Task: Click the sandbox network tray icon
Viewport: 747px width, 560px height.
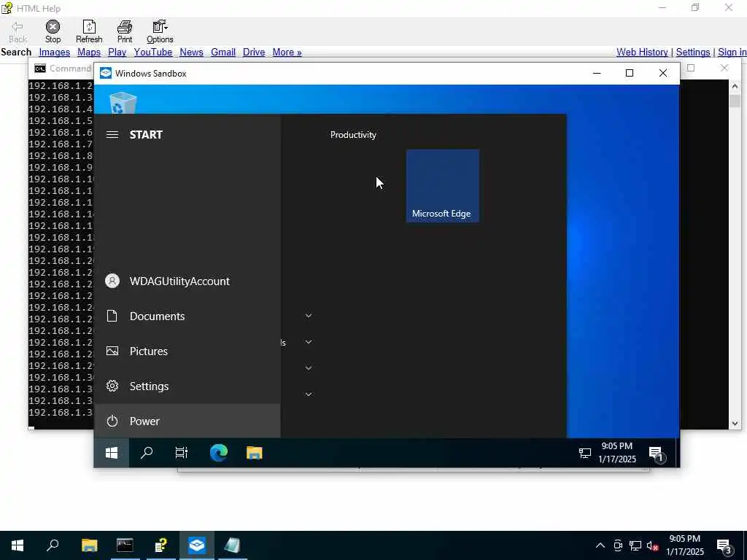Action: pos(584,454)
